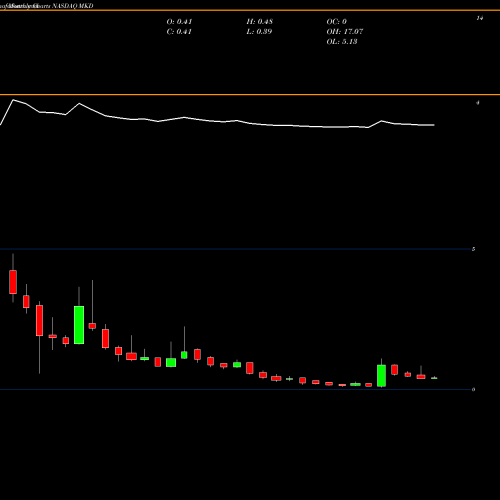This screenshot has height=500, width=500.
Task: Click the high value H: 0.48
Action: tap(259, 21)
